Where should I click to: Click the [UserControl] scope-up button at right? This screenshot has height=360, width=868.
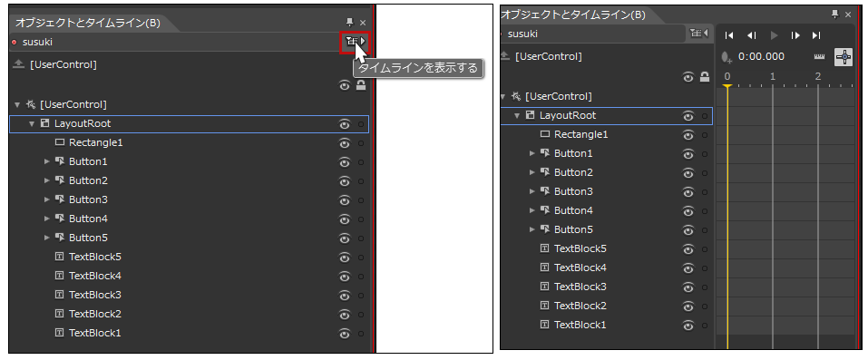(504, 56)
